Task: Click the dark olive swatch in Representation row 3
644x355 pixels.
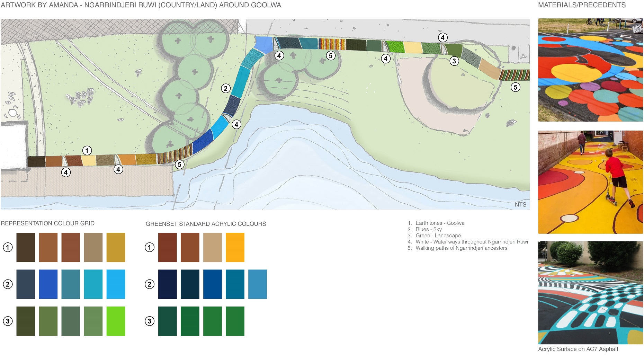Action: [x=26, y=321]
